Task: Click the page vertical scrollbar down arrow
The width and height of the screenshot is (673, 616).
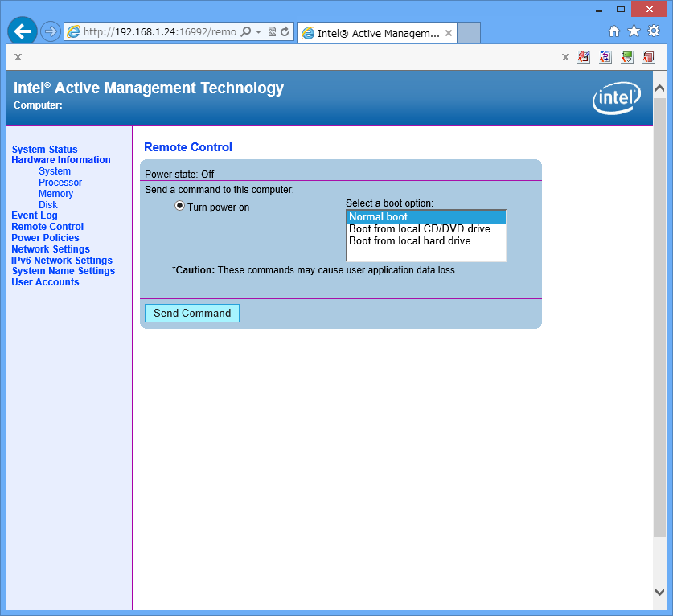Action: coord(659,592)
